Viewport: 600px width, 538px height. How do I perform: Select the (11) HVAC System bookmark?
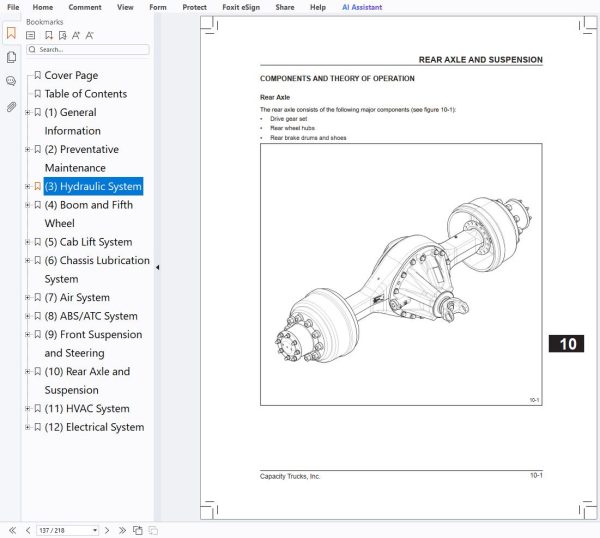click(87, 409)
